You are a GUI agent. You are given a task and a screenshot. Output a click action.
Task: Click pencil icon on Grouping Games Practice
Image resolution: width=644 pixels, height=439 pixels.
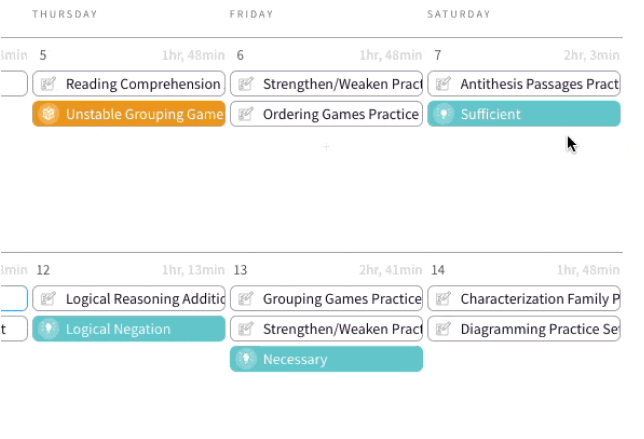coord(246,299)
